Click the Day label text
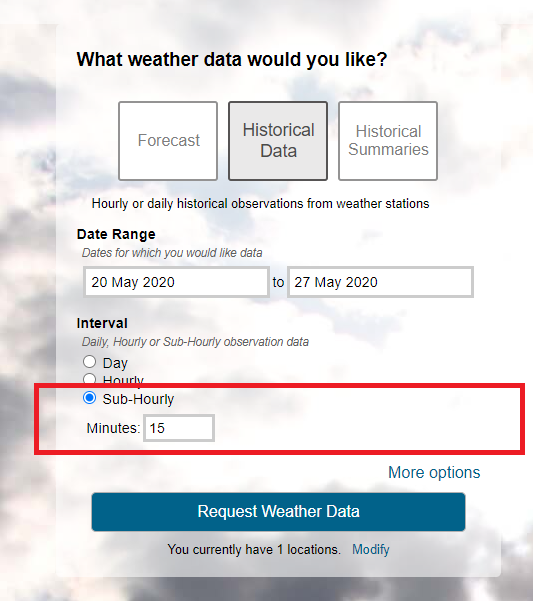The height and width of the screenshot is (601, 533). (115, 363)
